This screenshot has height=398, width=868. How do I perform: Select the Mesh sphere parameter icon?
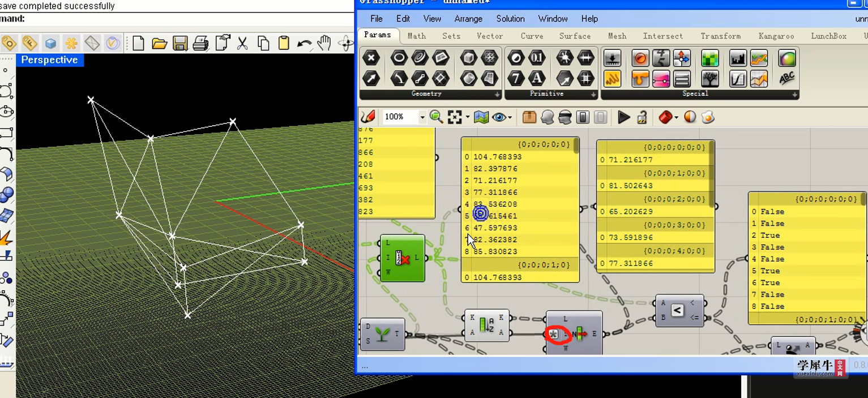point(489,58)
